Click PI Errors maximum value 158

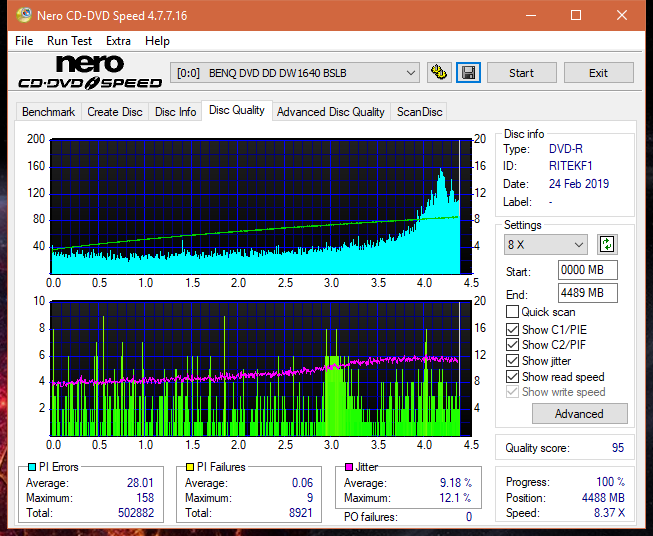click(x=145, y=498)
